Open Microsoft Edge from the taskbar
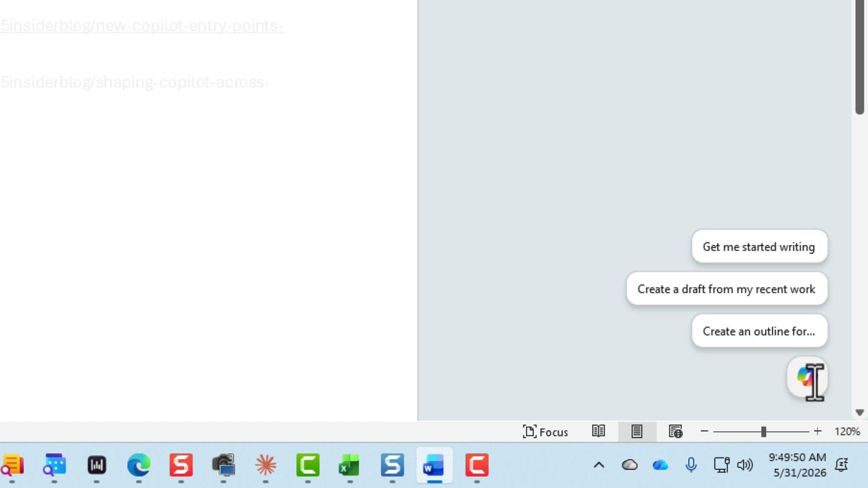Image resolution: width=868 pixels, height=488 pixels. [139, 465]
